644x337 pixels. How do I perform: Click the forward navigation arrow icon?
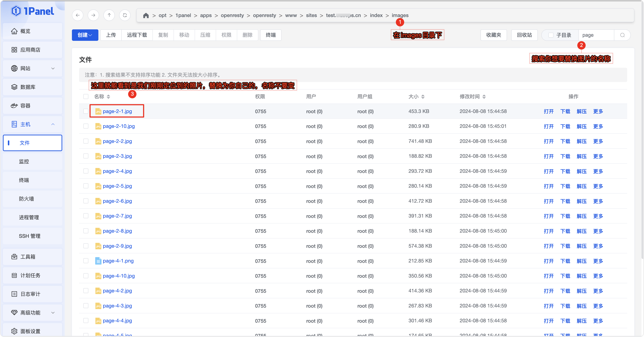93,15
